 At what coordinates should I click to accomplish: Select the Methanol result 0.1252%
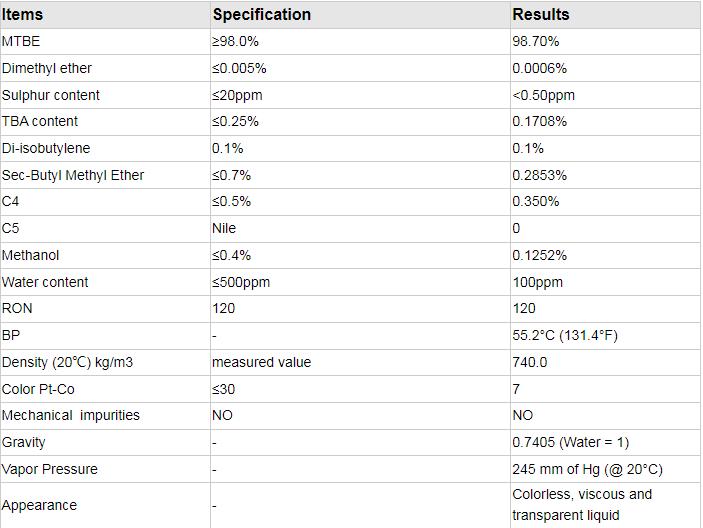pos(540,255)
